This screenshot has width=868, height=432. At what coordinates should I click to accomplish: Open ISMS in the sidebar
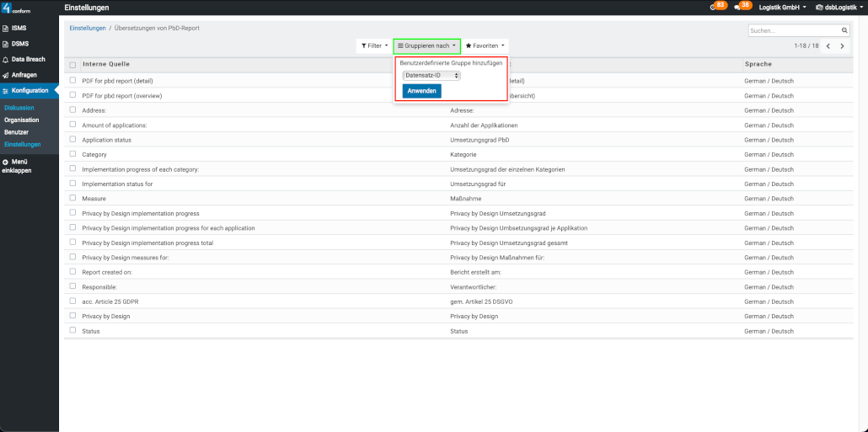click(19, 28)
